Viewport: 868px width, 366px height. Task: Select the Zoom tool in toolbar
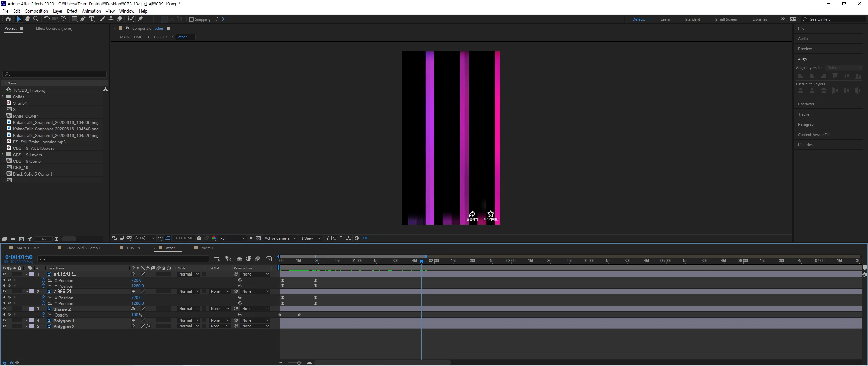tap(36, 19)
